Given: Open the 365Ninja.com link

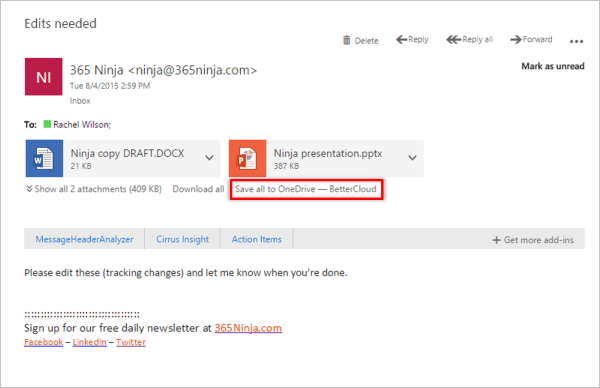Looking at the screenshot, I should [x=248, y=328].
